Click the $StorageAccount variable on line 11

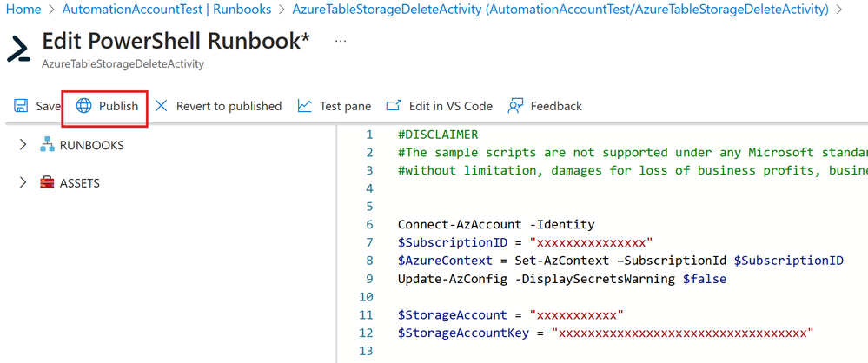pos(452,315)
